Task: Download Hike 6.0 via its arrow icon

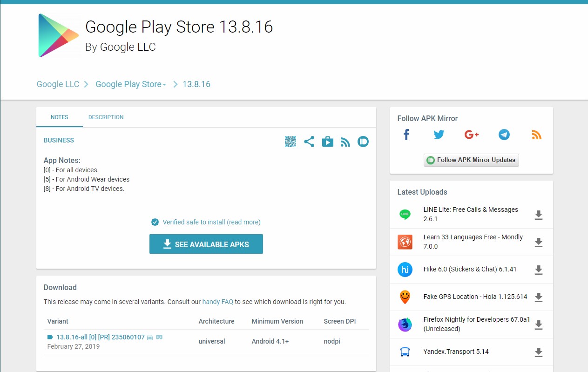Action: point(539,270)
